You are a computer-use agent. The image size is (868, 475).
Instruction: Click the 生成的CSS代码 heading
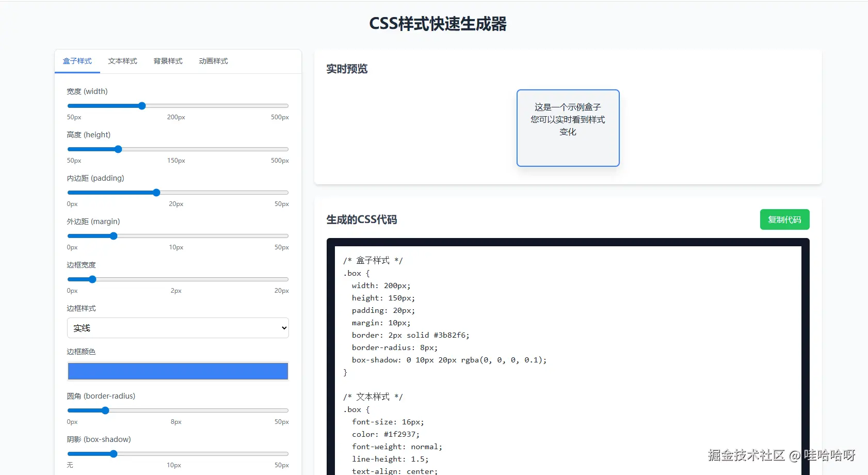(x=362, y=219)
